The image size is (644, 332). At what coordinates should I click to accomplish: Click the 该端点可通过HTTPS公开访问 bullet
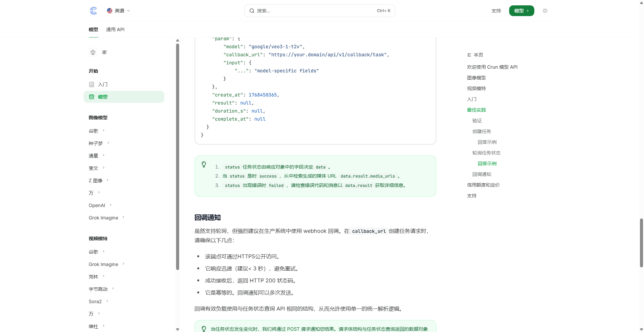(243, 256)
